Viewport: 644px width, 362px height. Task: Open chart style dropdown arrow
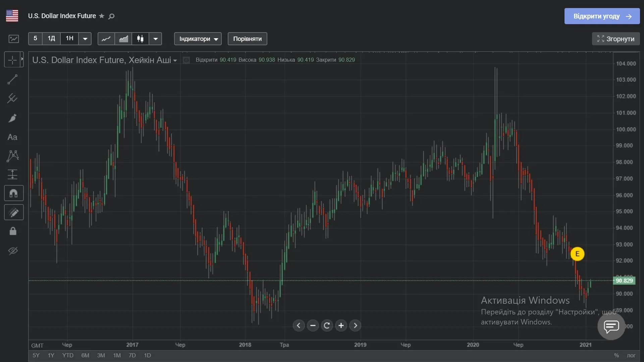pyautogui.click(x=155, y=39)
